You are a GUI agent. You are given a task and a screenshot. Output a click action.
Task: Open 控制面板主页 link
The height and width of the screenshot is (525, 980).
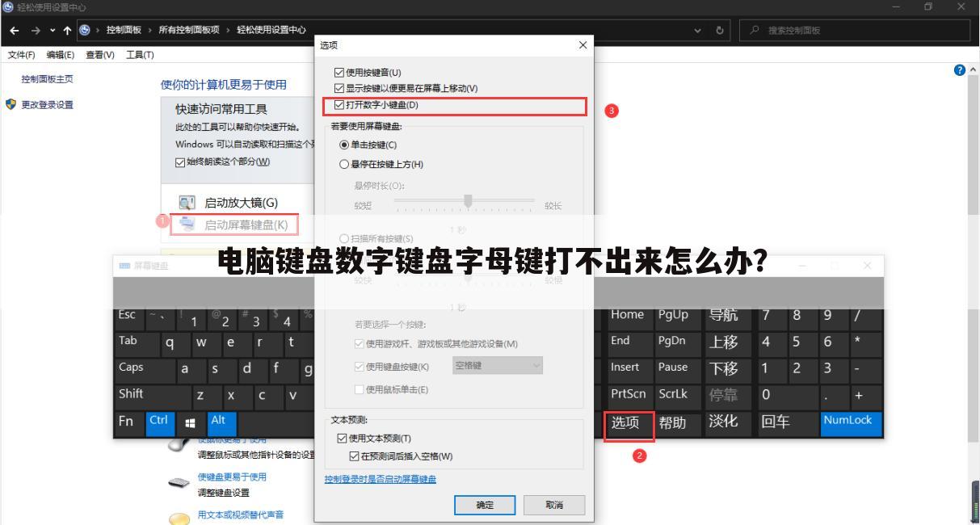click(47, 79)
